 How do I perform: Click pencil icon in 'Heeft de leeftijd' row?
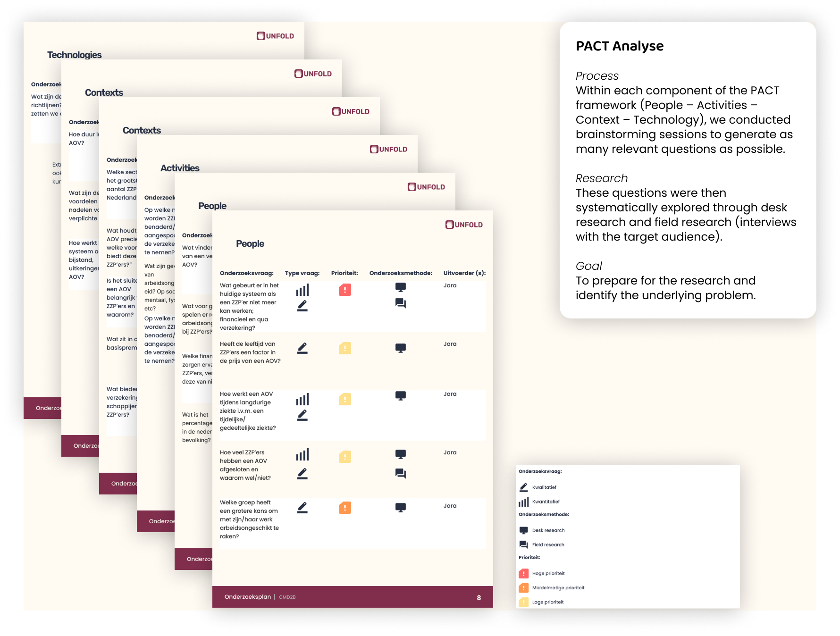tap(302, 348)
